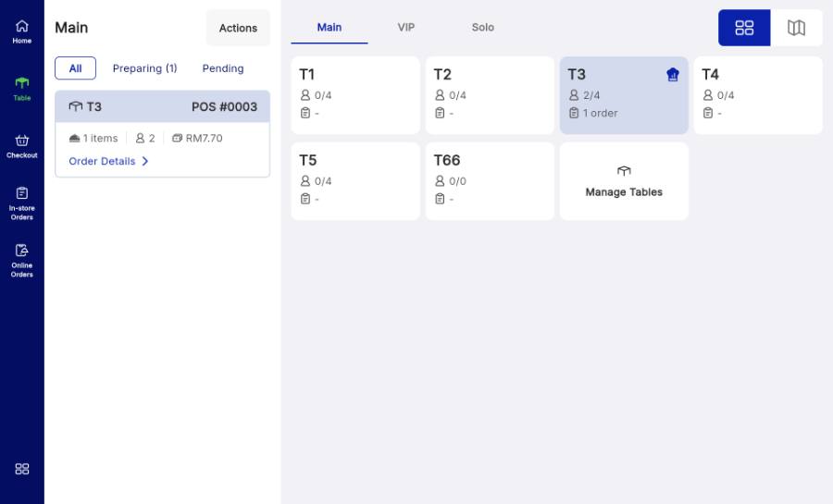
Task: Click Manage Tables
Action: pyautogui.click(x=624, y=181)
